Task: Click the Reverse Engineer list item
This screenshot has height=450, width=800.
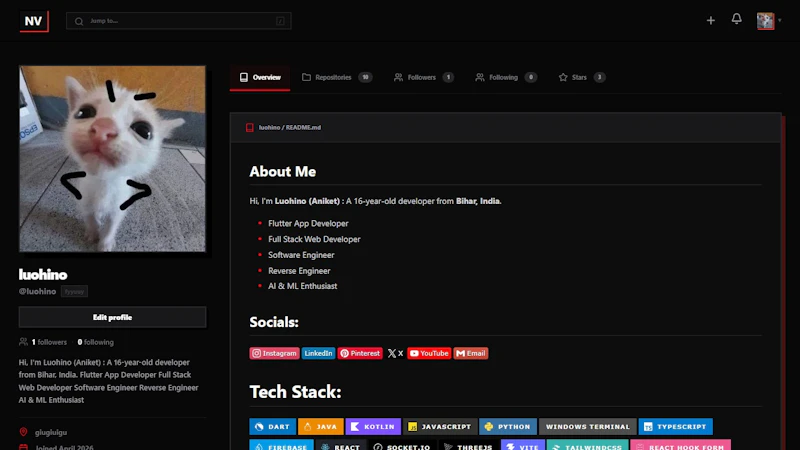Action: point(299,271)
